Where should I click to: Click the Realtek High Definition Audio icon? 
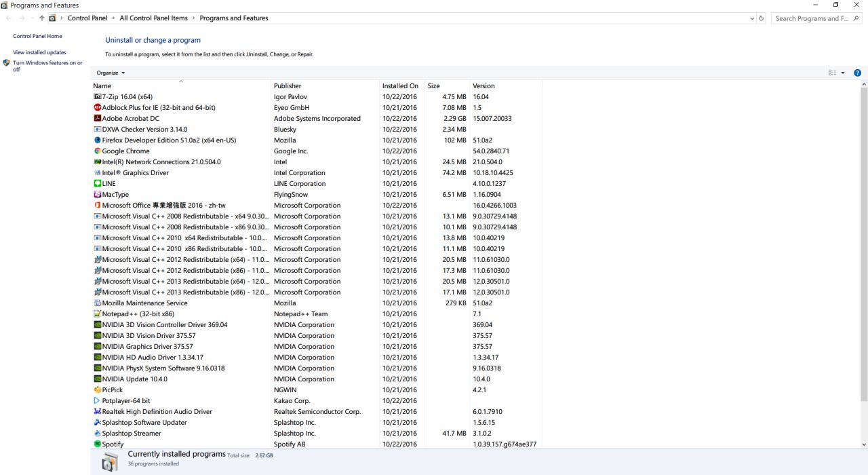click(x=97, y=412)
